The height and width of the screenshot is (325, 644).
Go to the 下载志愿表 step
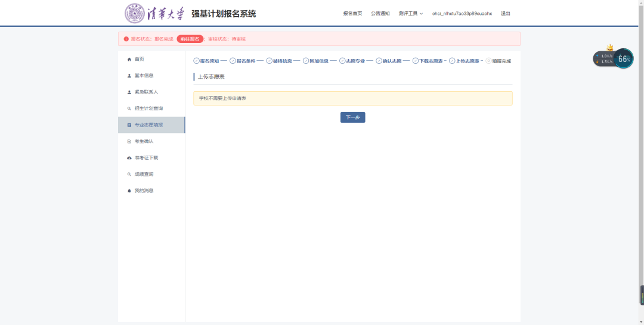pos(428,61)
